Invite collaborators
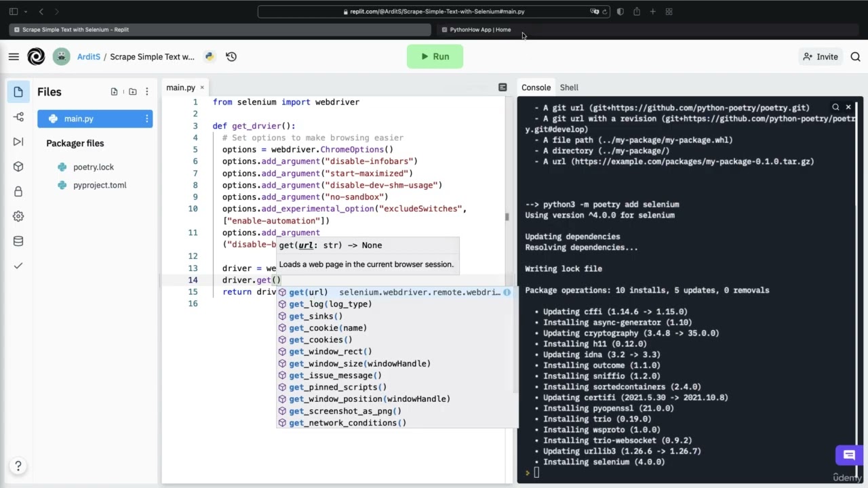Viewport: 868px width, 488px height. 821,57
